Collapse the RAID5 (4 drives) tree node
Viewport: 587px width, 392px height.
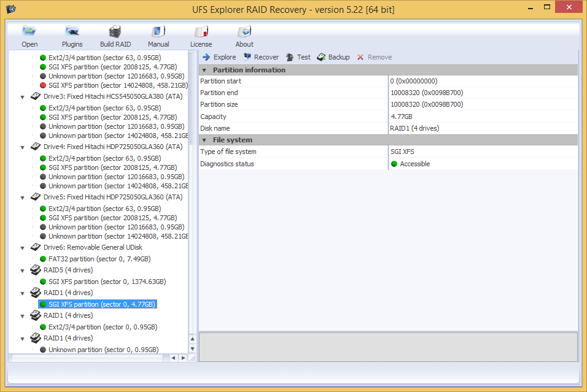pos(23,271)
